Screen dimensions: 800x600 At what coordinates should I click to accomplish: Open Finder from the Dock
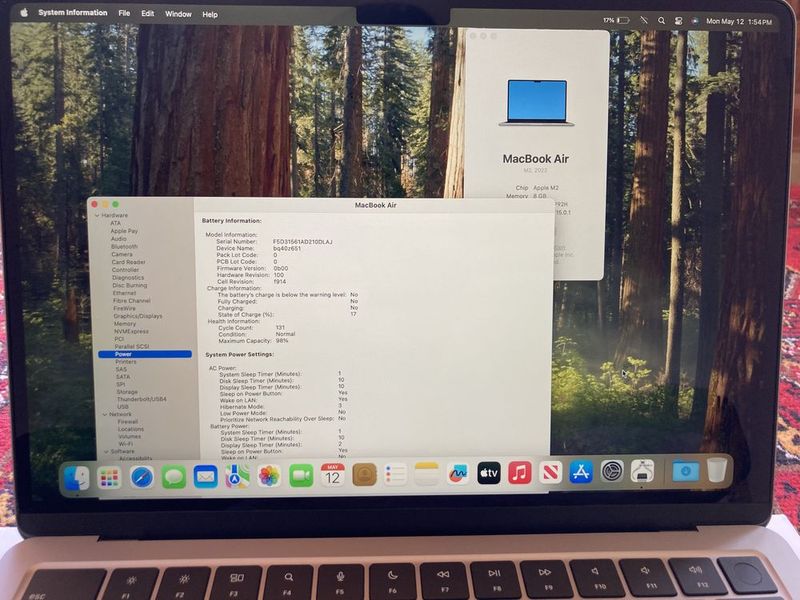click(x=77, y=479)
